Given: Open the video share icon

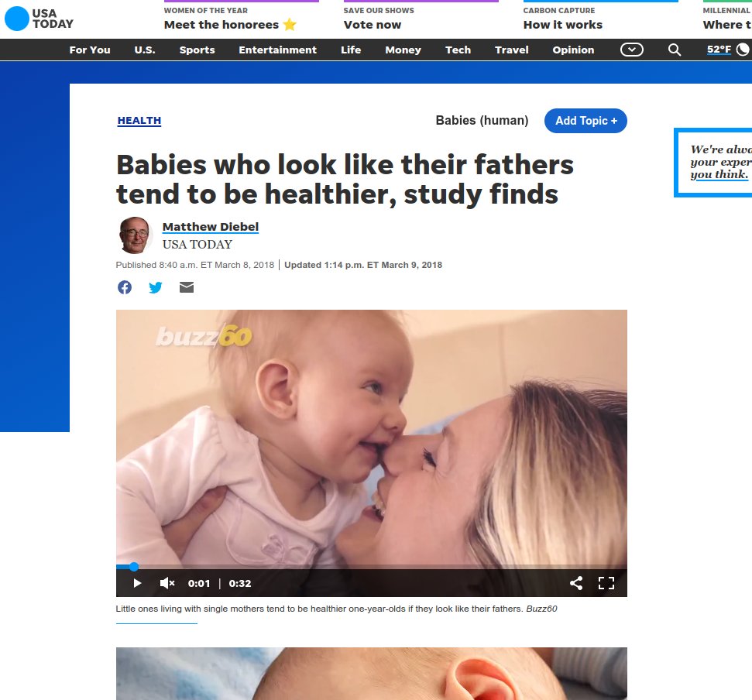Looking at the screenshot, I should [x=576, y=583].
